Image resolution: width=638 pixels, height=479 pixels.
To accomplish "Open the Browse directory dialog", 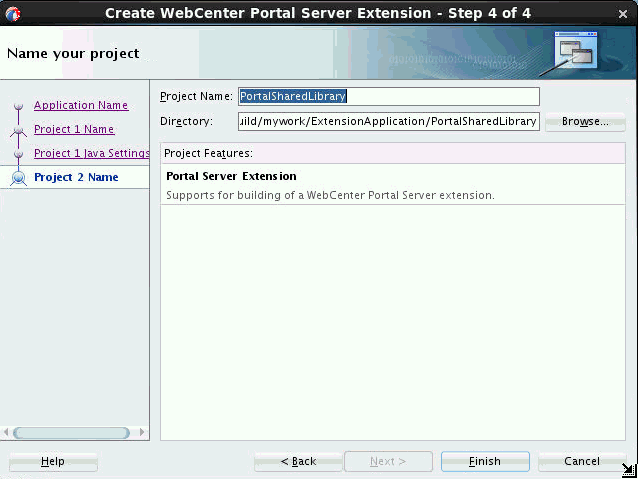I will point(585,121).
